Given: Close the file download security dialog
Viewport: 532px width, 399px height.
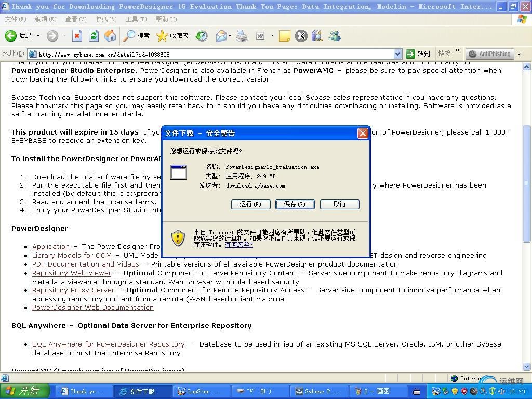Looking at the screenshot, I should tap(362, 133).
